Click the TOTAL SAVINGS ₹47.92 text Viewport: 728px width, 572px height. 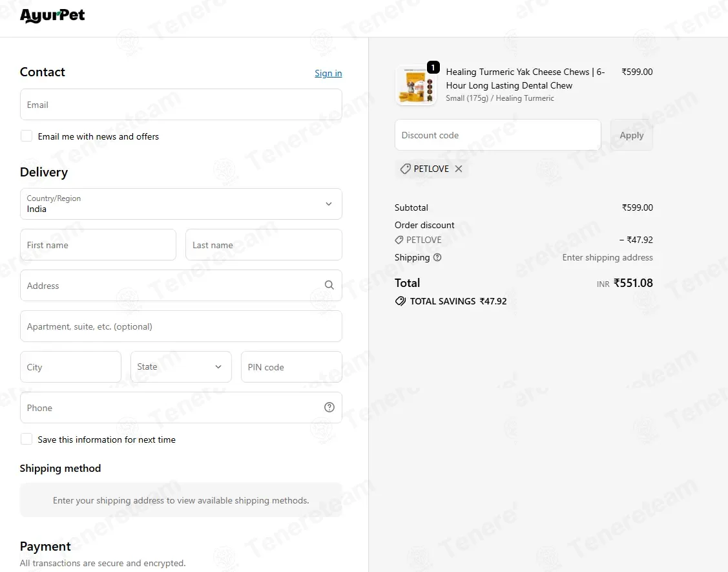(x=458, y=301)
